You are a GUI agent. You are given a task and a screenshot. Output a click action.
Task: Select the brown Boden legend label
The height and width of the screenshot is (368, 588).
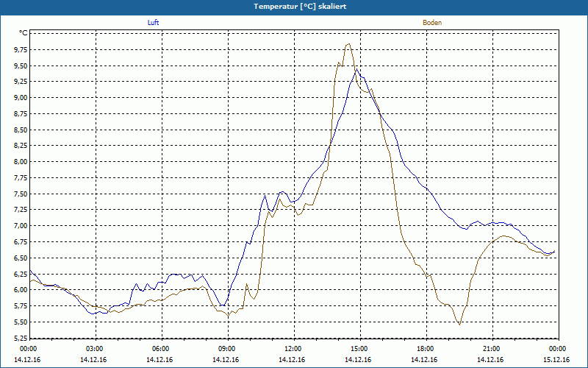[432, 23]
